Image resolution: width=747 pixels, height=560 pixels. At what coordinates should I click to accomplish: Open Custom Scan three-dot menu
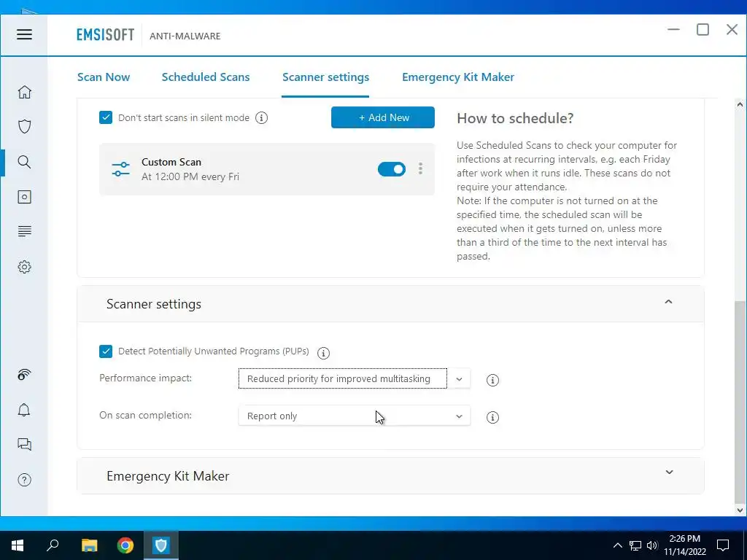click(x=420, y=168)
